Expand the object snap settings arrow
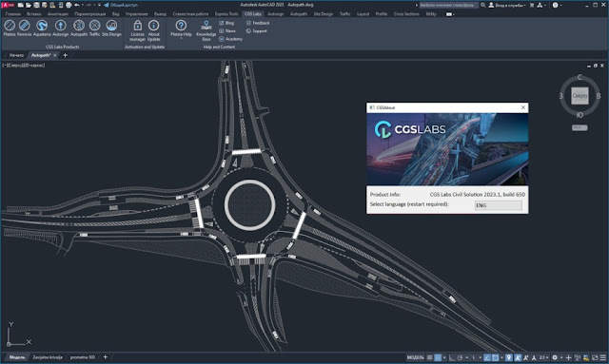The image size is (609, 364). click(501, 357)
